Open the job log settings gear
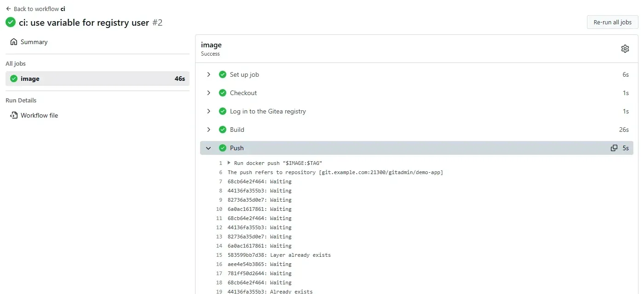 tap(625, 49)
